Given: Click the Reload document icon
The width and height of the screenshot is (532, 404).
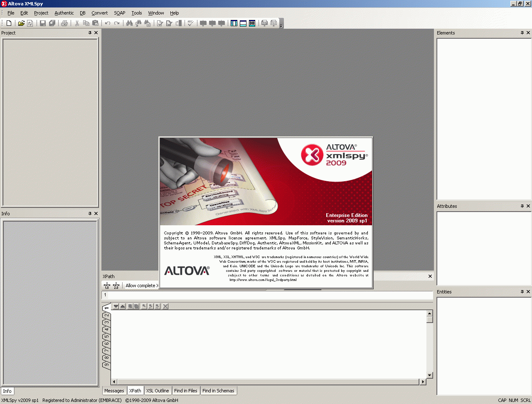Looking at the screenshot, I should [x=30, y=23].
